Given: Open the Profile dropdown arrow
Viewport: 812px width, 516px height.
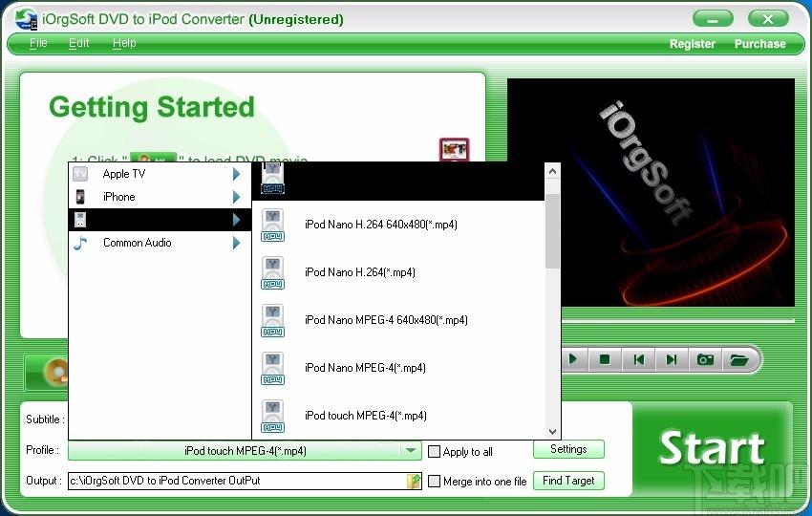Looking at the screenshot, I should (411, 451).
